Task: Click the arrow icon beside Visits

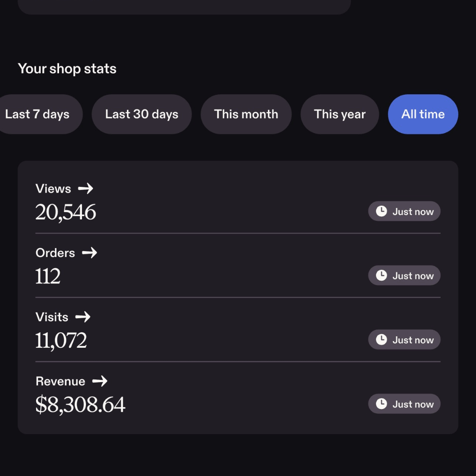Action: point(83,317)
